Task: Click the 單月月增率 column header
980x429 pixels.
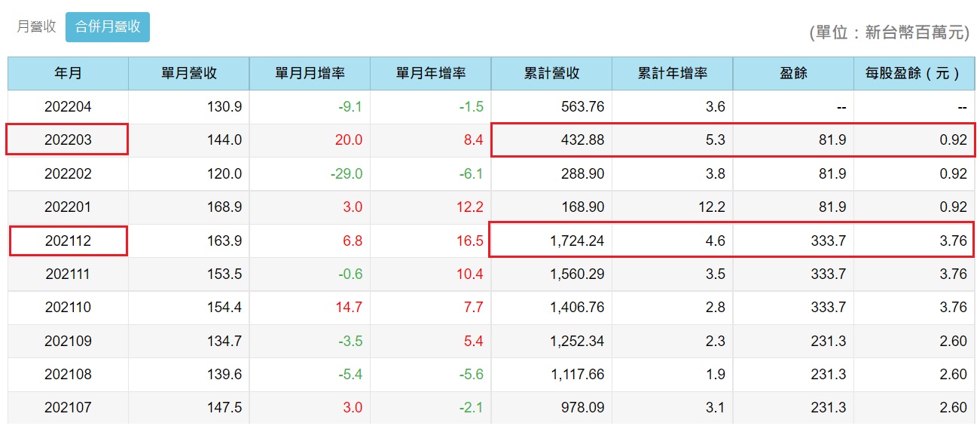Action: click(x=310, y=73)
